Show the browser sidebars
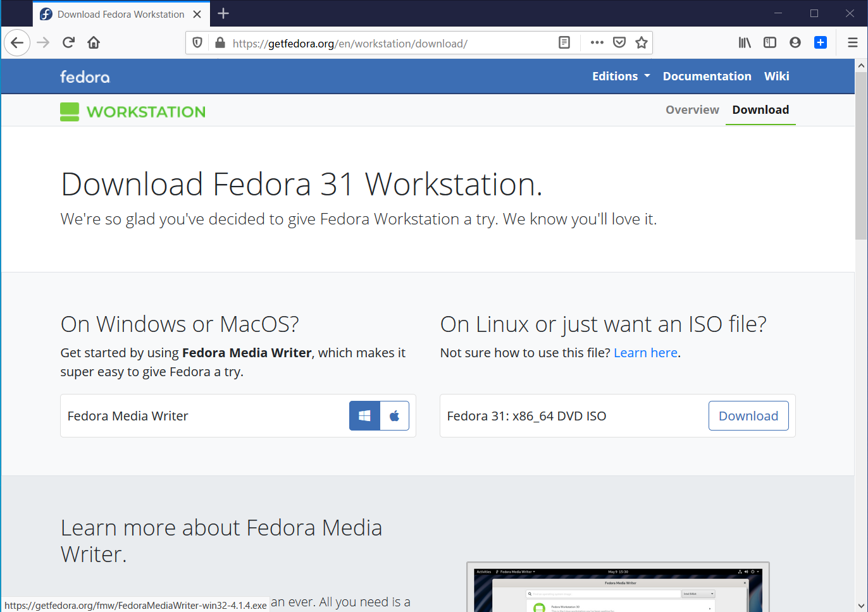The width and height of the screenshot is (868, 612). coord(770,43)
